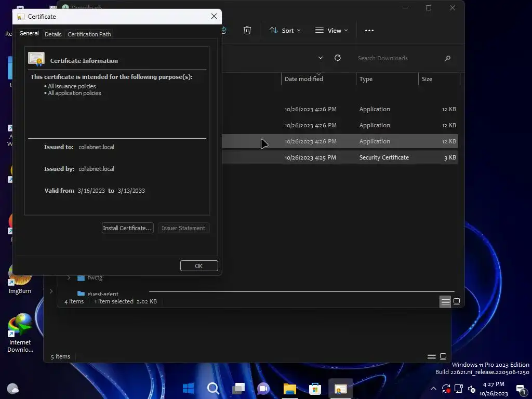The height and width of the screenshot is (399, 532).
Task: Switch to details view in rear Explorer window
Action: (432, 356)
